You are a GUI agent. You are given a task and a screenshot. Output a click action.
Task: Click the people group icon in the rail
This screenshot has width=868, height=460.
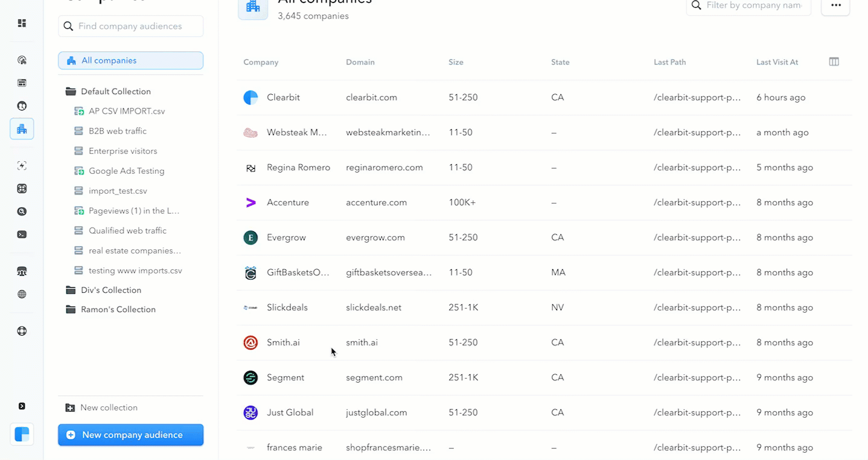coord(22,271)
